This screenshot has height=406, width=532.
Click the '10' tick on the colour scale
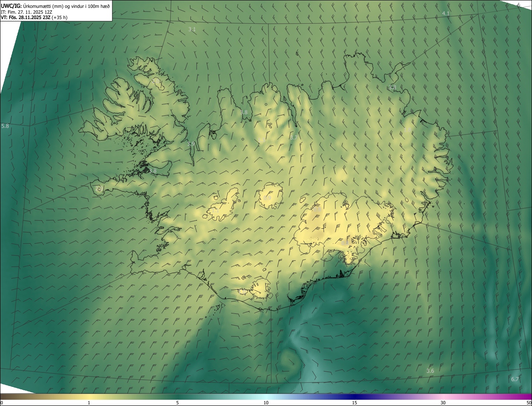coord(266,403)
